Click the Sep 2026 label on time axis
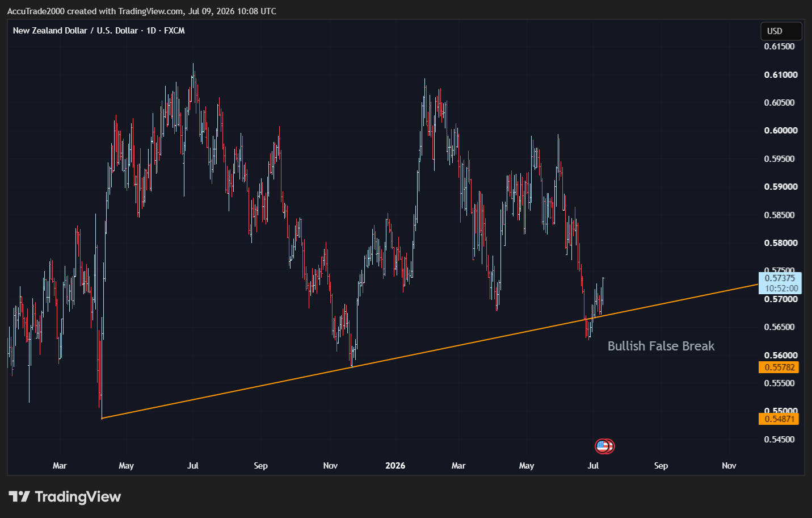This screenshot has width=812, height=518. (660, 466)
